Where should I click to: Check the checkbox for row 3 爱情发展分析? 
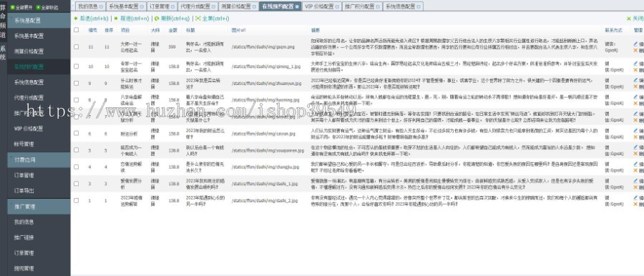76,184
